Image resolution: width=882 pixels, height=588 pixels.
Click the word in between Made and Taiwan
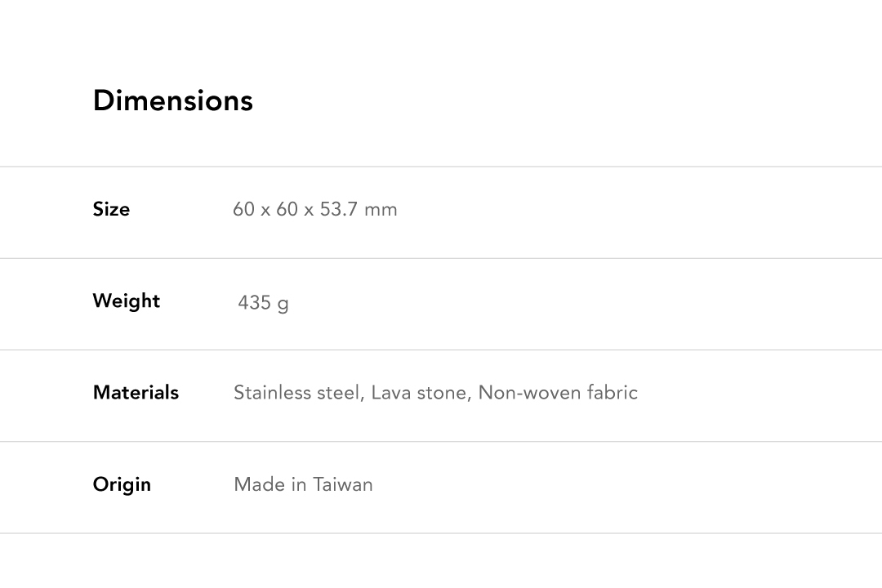pyautogui.click(x=299, y=484)
